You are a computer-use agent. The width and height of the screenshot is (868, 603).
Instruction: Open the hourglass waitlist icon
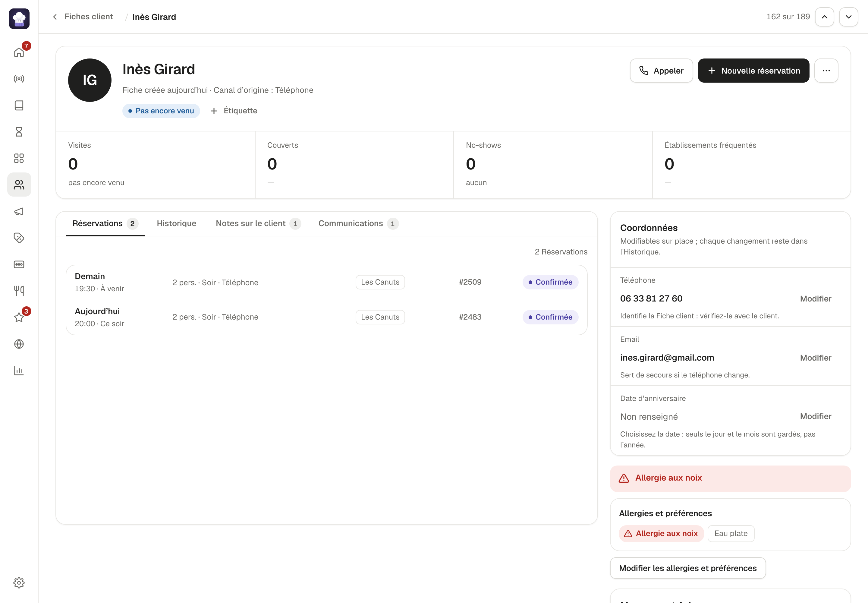(x=19, y=131)
